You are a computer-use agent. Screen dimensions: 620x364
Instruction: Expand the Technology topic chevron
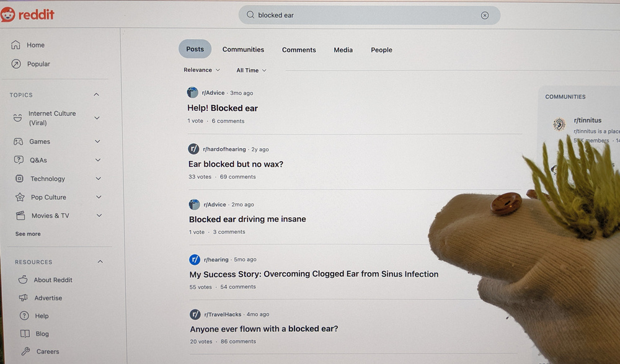pos(99,179)
